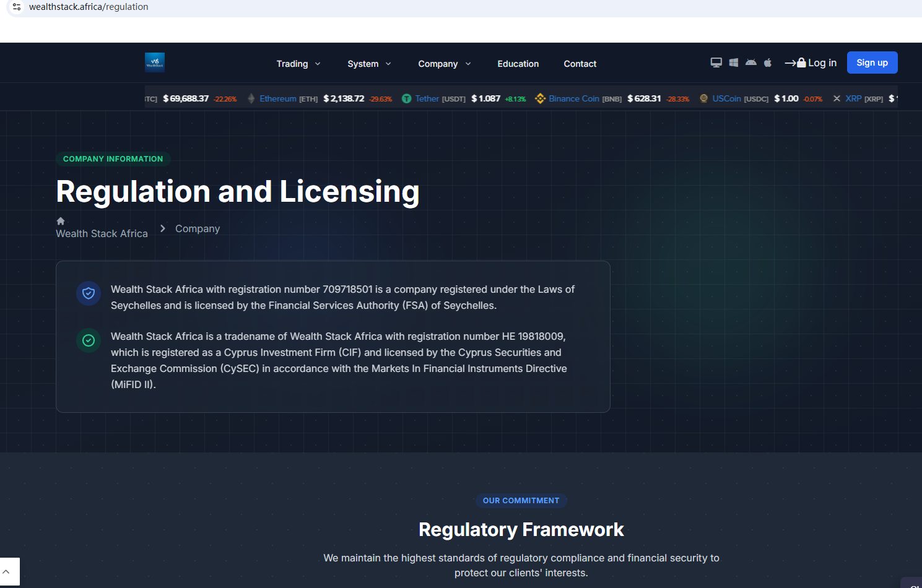Click the home icon in breadcrumb
The image size is (922, 588).
(x=61, y=221)
